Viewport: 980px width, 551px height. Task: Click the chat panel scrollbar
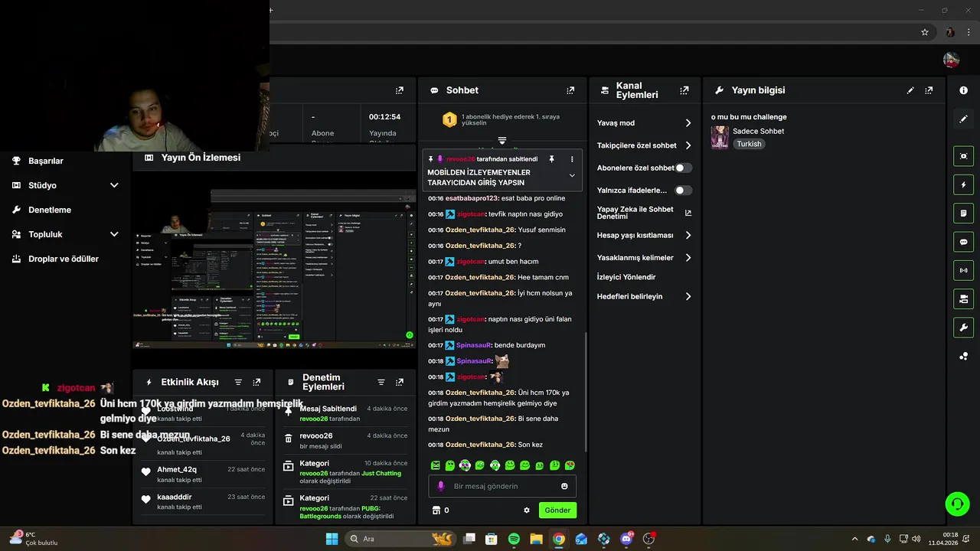pyautogui.click(x=586, y=390)
